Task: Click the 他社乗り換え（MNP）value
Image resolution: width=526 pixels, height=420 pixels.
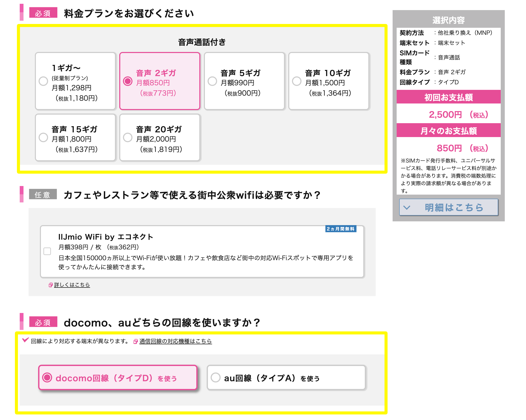Action: pyautogui.click(x=465, y=33)
